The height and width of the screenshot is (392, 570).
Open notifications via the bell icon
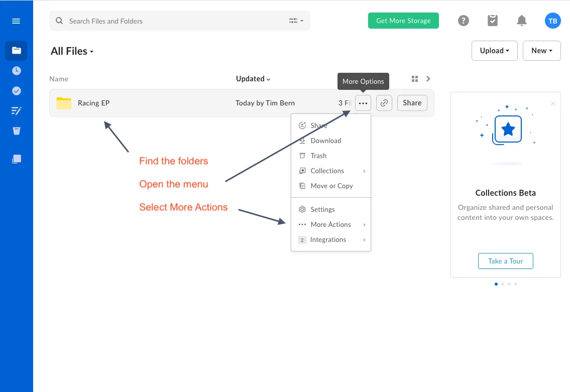pos(521,21)
